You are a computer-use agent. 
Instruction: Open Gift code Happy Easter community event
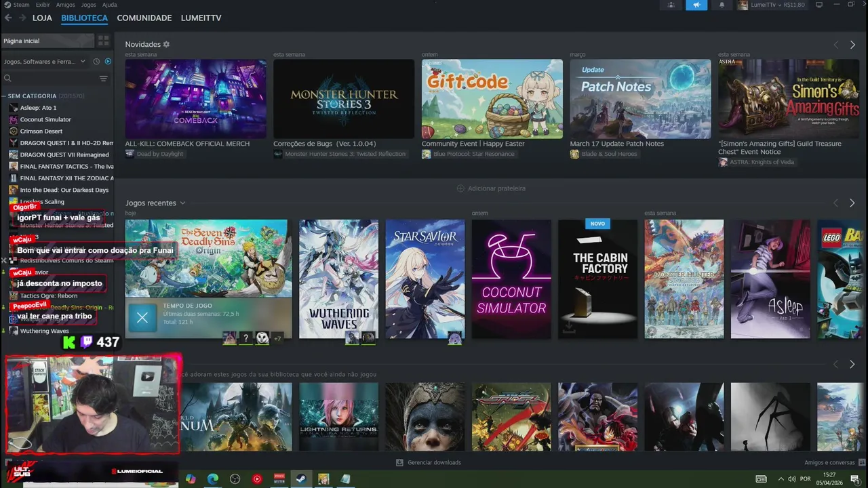point(492,99)
